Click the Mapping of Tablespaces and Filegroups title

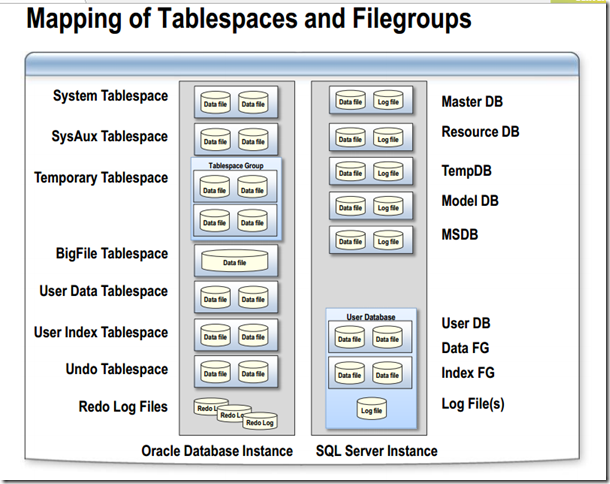click(249, 19)
